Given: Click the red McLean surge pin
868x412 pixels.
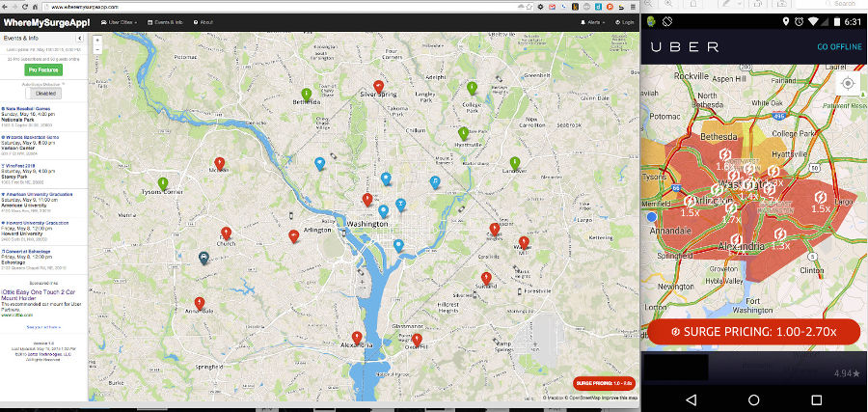Looking at the screenshot, I should pyautogui.click(x=219, y=163).
